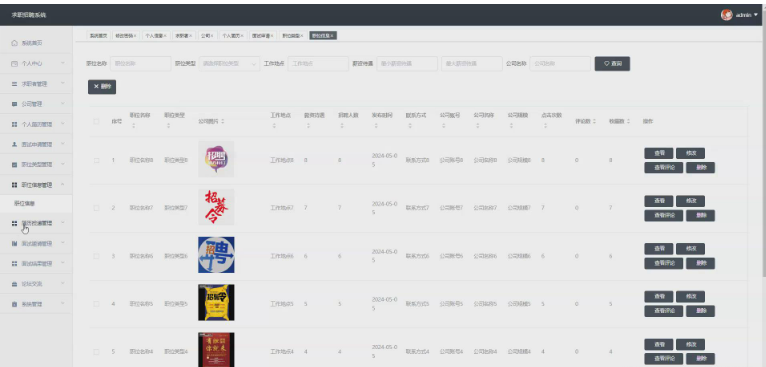766x367 pixels.
Task: Click 修改 button in row 2
Action: pyautogui.click(x=690, y=201)
